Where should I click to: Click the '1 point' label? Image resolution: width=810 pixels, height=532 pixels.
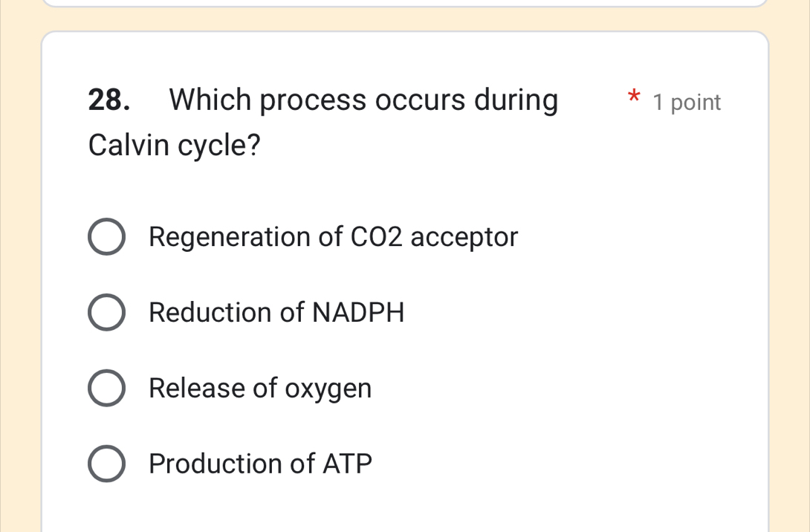pyautogui.click(x=686, y=102)
